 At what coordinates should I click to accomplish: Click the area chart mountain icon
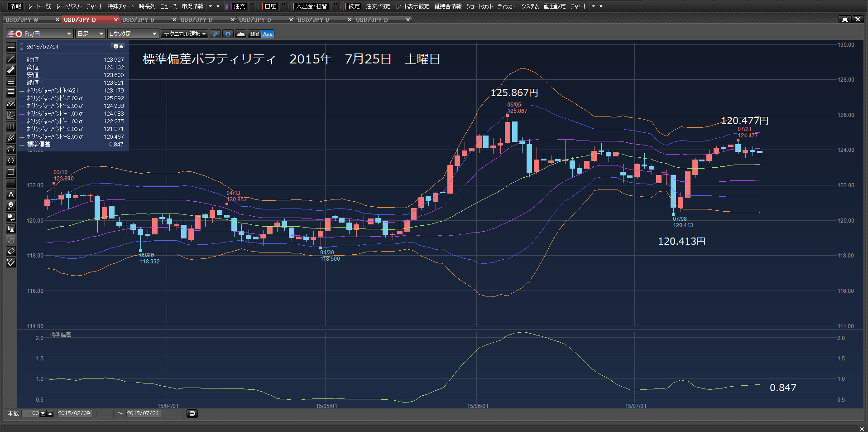click(x=241, y=34)
